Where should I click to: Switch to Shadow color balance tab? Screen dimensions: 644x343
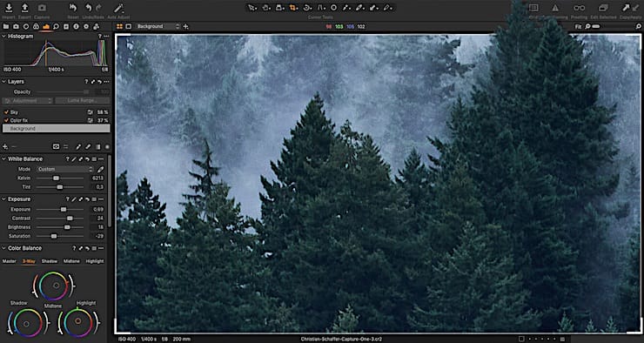point(50,261)
